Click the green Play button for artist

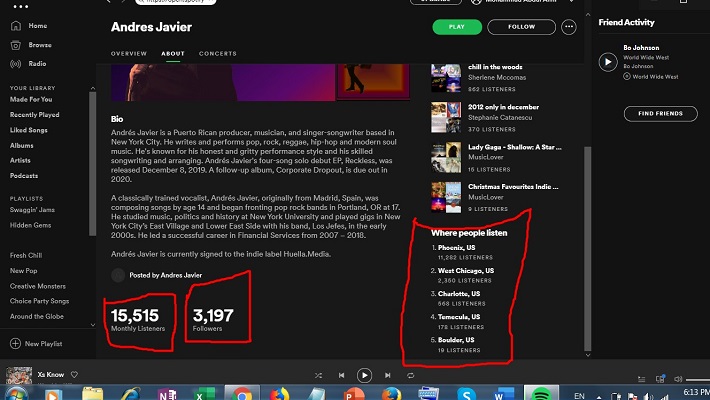coord(457,27)
